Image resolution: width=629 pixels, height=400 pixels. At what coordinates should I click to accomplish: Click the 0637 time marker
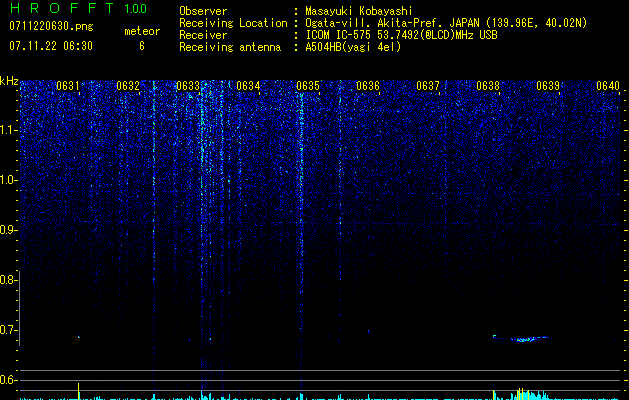point(428,86)
